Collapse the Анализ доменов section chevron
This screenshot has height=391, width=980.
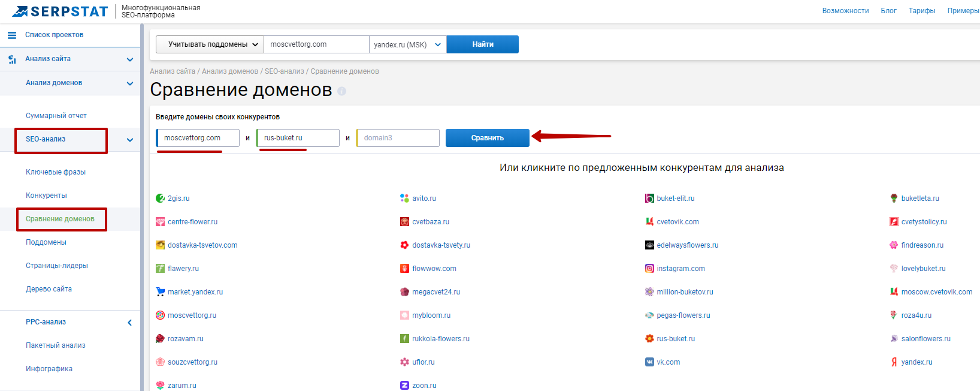point(130,83)
